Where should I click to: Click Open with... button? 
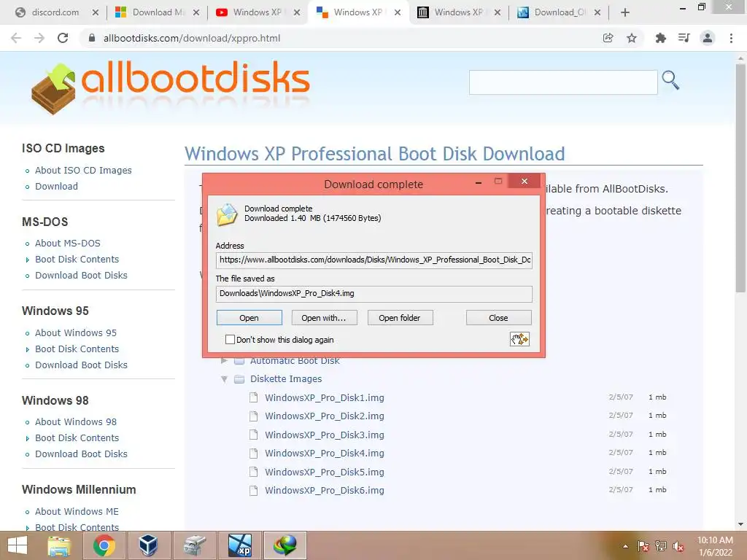click(x=324, y=318)
